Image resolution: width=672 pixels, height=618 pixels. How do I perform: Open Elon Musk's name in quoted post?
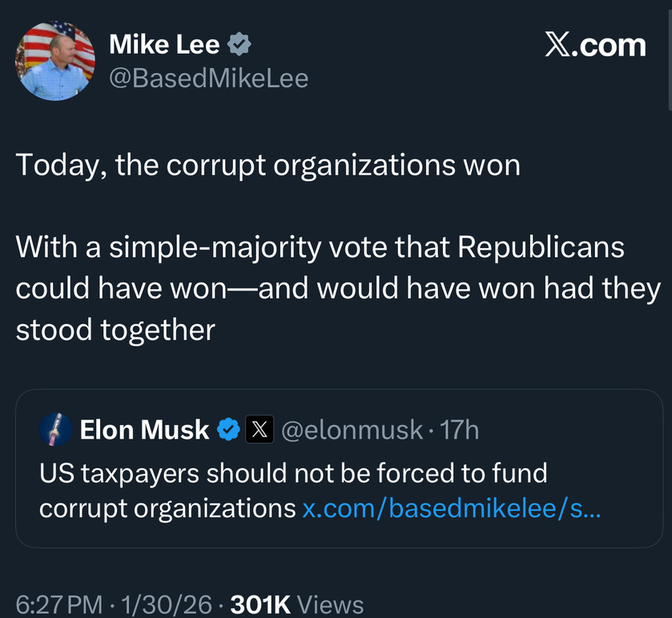[x=144, y=430]
